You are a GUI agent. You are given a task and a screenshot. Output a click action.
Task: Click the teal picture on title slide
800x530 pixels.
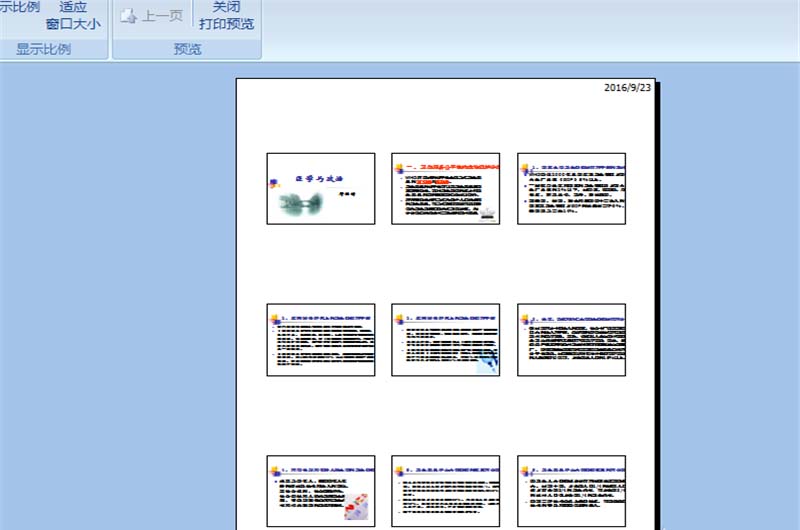[x=297, y=203]
